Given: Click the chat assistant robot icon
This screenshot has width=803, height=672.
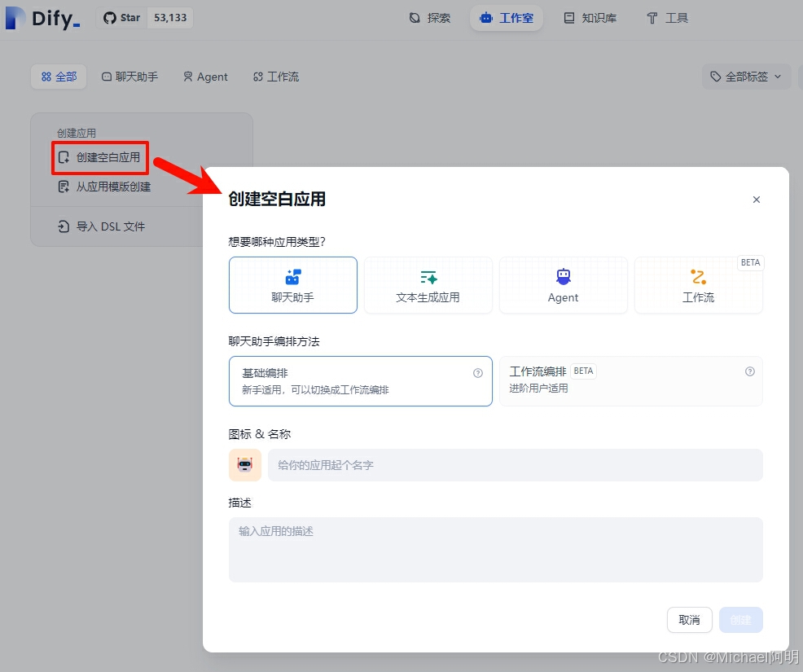Looking at the screenshot, I should [x=293, y=277].
